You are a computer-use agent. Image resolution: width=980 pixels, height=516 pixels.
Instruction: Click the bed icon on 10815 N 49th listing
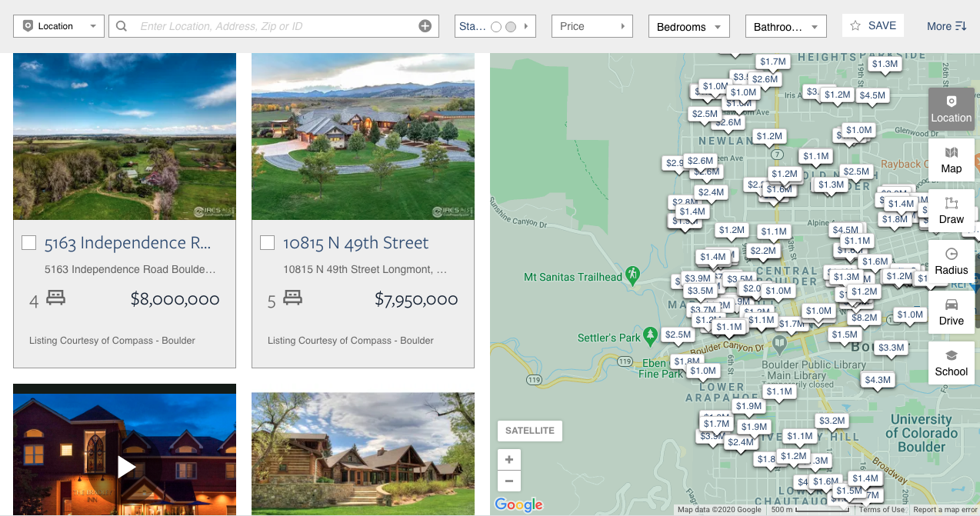tap(292, 298)
